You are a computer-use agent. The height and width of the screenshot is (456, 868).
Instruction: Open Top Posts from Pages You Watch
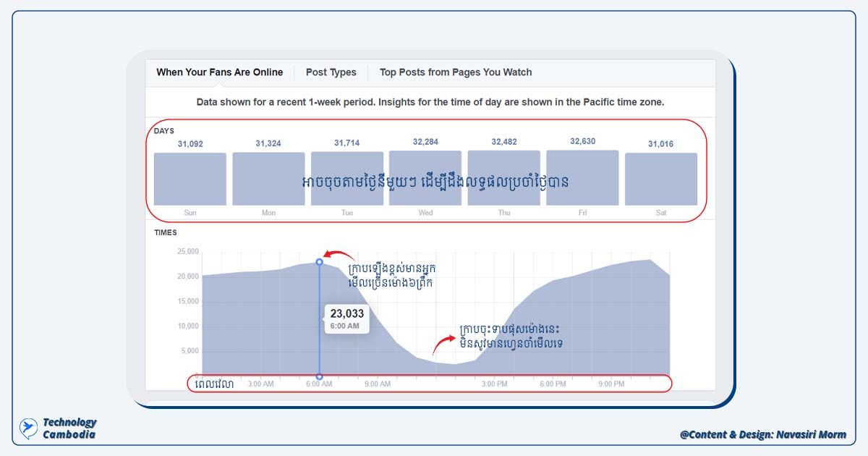(455, 72)
